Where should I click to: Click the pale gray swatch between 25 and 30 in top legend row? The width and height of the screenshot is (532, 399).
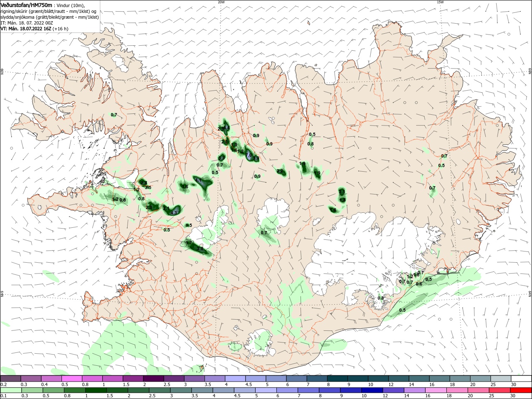[501, 379]
